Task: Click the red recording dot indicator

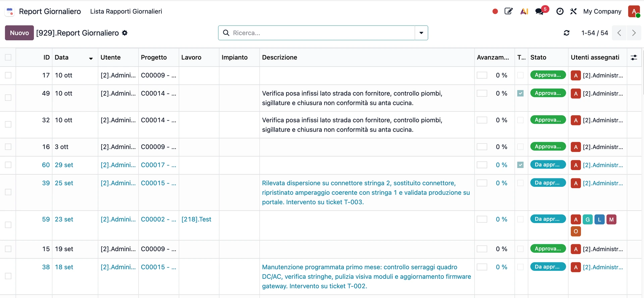Action: (x=495, y=11)
